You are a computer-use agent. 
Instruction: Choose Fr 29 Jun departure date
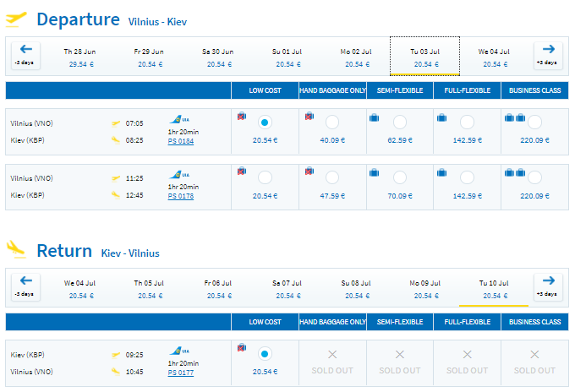point(149,57)
